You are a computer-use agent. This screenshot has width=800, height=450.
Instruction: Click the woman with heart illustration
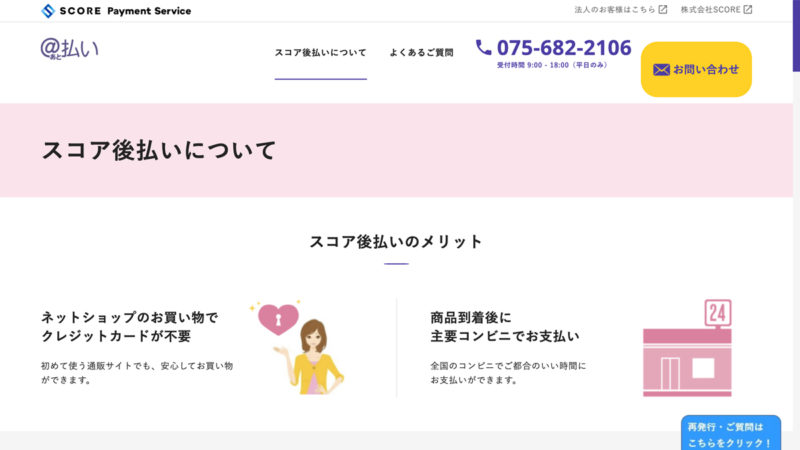tap(297, 347)
